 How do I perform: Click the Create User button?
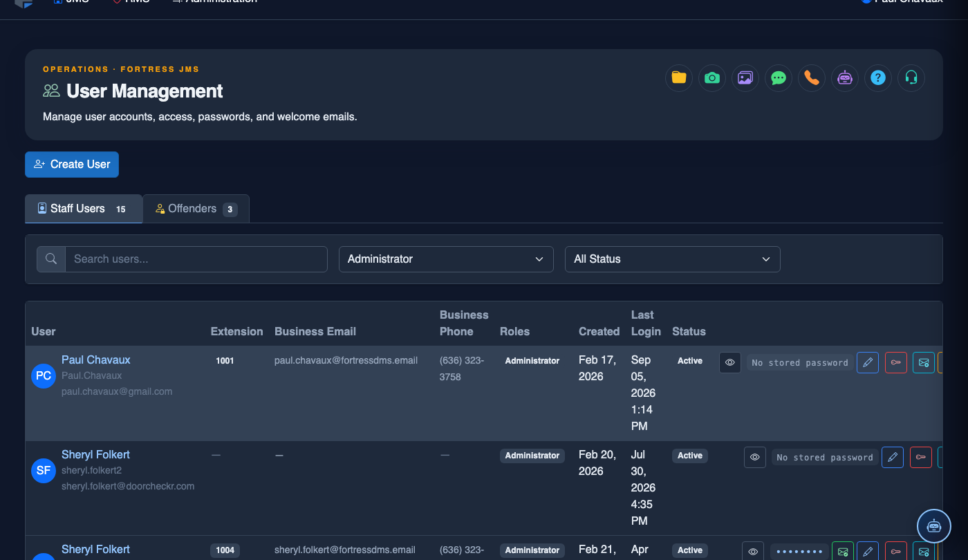click(x=72, y=165)
